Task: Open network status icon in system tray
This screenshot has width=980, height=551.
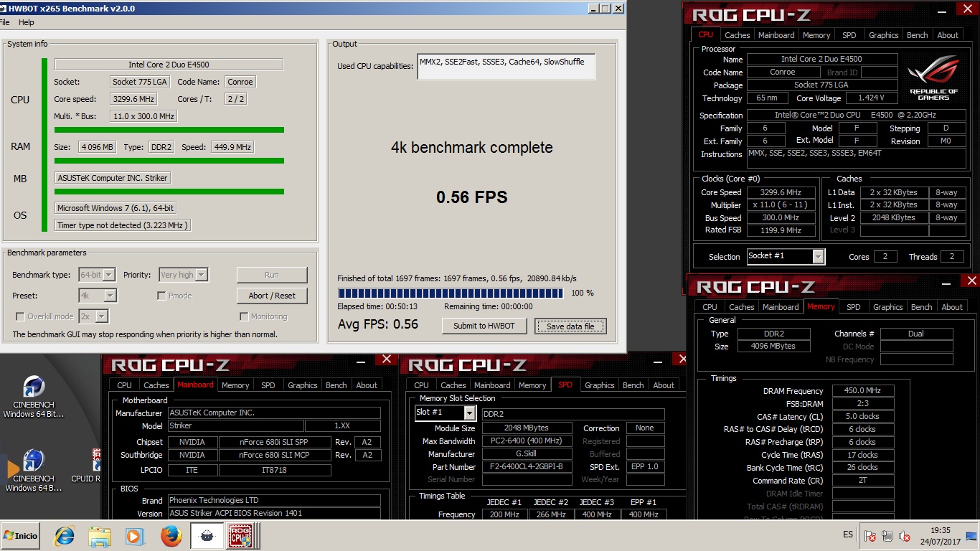Action: tap(887, 536)
